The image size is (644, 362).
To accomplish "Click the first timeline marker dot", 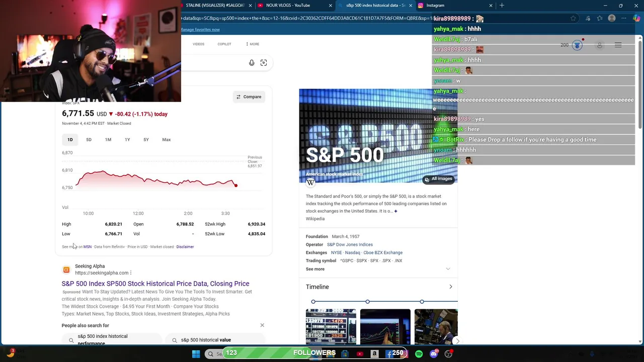I will [313, 302].
